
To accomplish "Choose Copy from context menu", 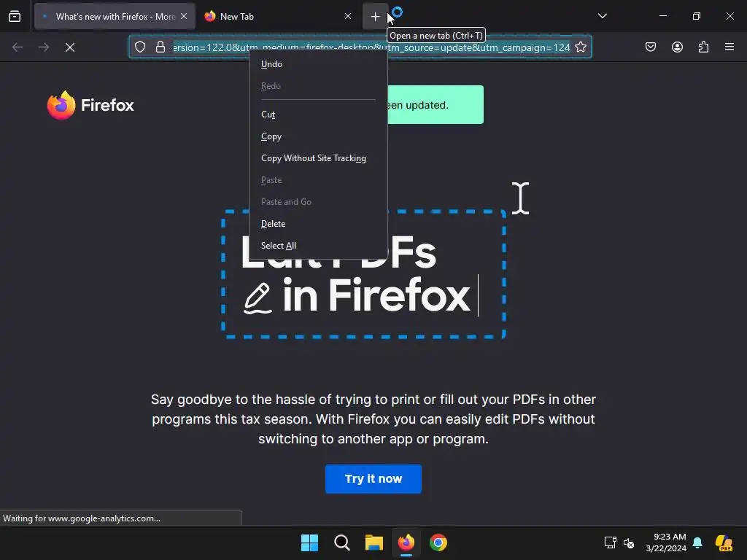I will tap(318, 136).
